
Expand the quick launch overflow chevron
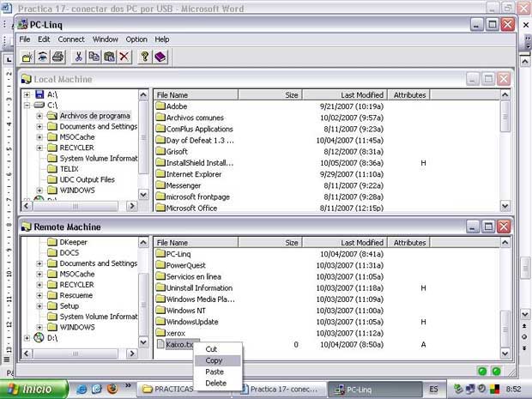[128, 385]
